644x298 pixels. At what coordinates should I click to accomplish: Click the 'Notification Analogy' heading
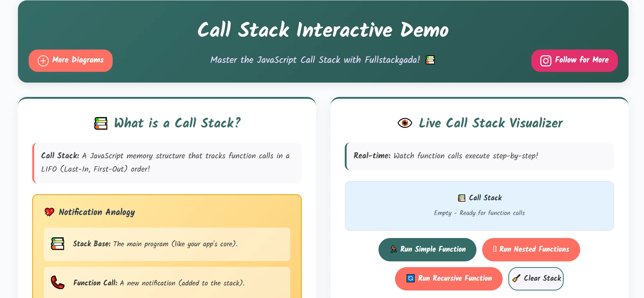(x=97, y=212)
